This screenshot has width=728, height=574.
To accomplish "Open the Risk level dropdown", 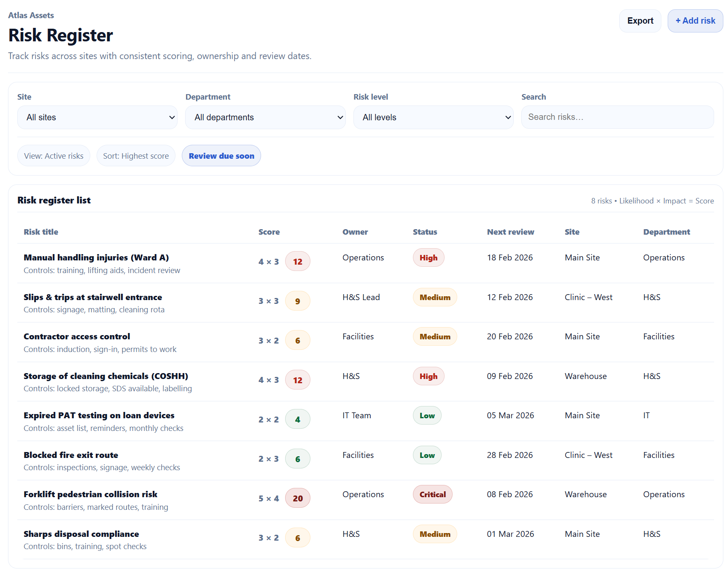I will coord(433,117).
